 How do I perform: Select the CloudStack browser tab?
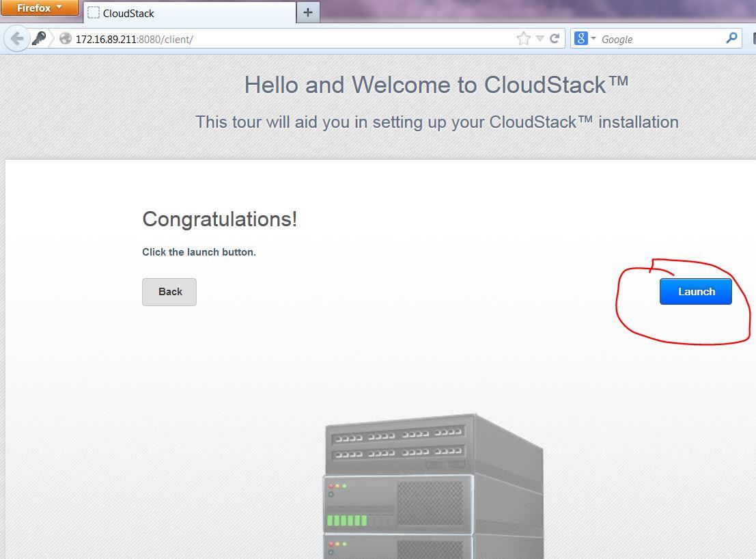click(x=189, y=13)
